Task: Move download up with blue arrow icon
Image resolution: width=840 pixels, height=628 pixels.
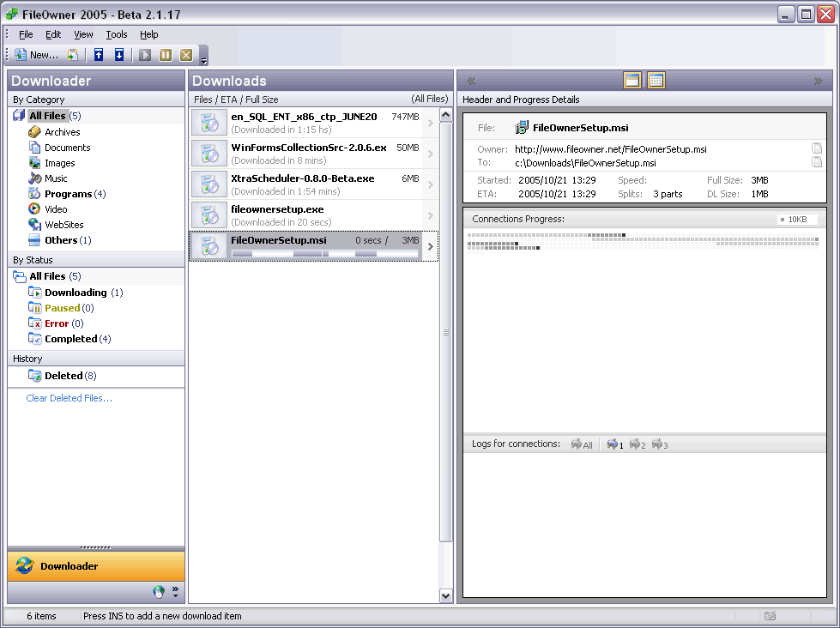Action: [99, 55]
